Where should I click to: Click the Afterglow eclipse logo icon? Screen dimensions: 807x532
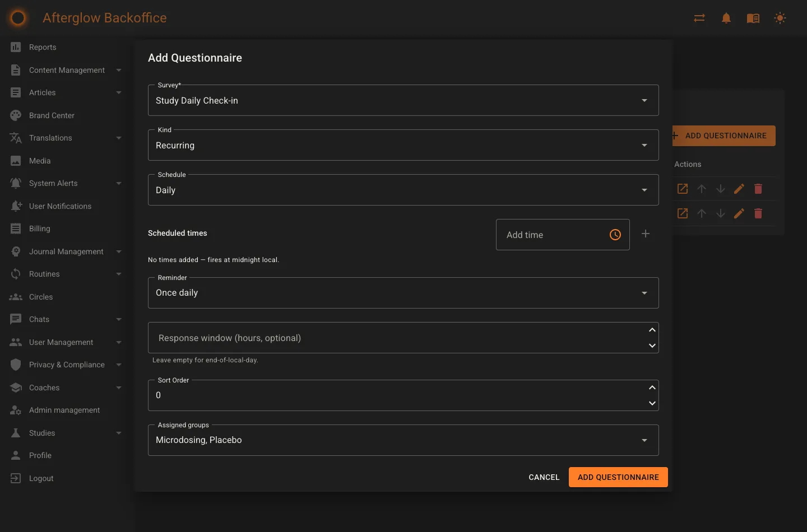pyautogui.click(x=18, y=18)
